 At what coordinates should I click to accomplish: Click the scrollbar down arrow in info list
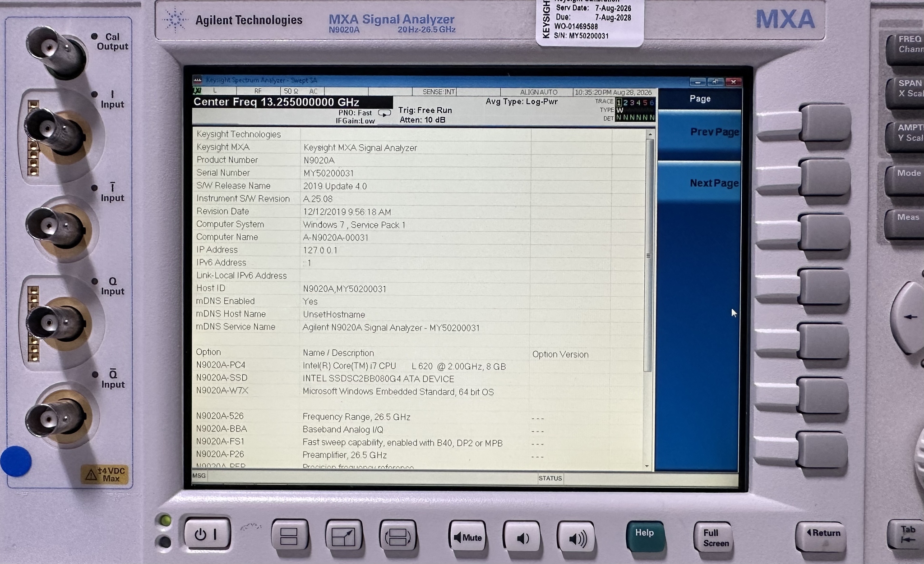click(x=648, y=466)
